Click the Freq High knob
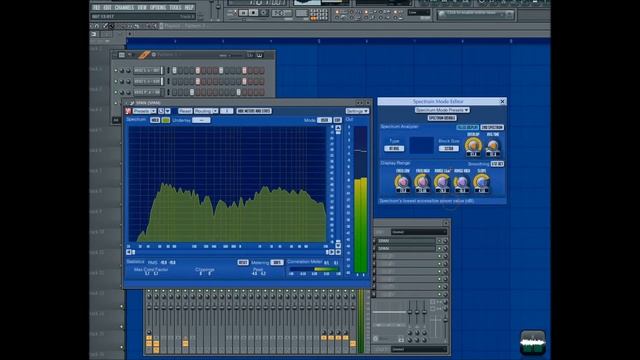 (x=422, y=182)
